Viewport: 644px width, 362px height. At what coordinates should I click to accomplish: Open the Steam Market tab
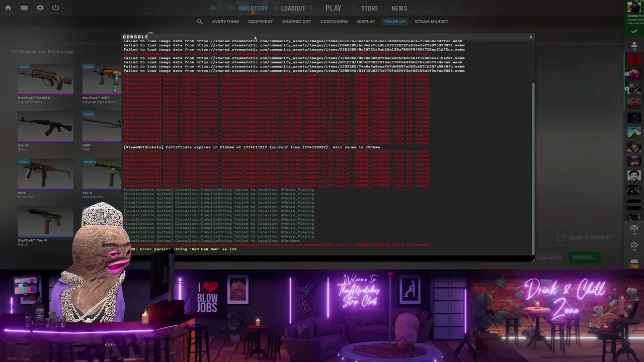pyautogui.click(x=431, y=22)
